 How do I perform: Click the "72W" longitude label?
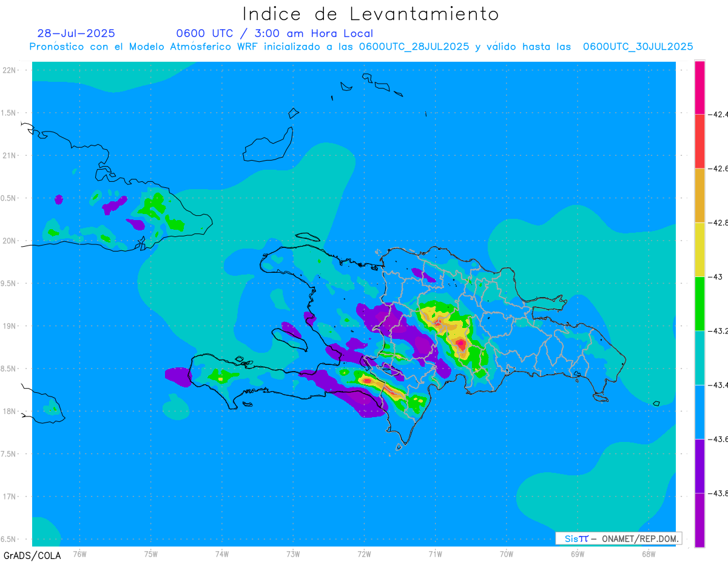pos(364,554)
